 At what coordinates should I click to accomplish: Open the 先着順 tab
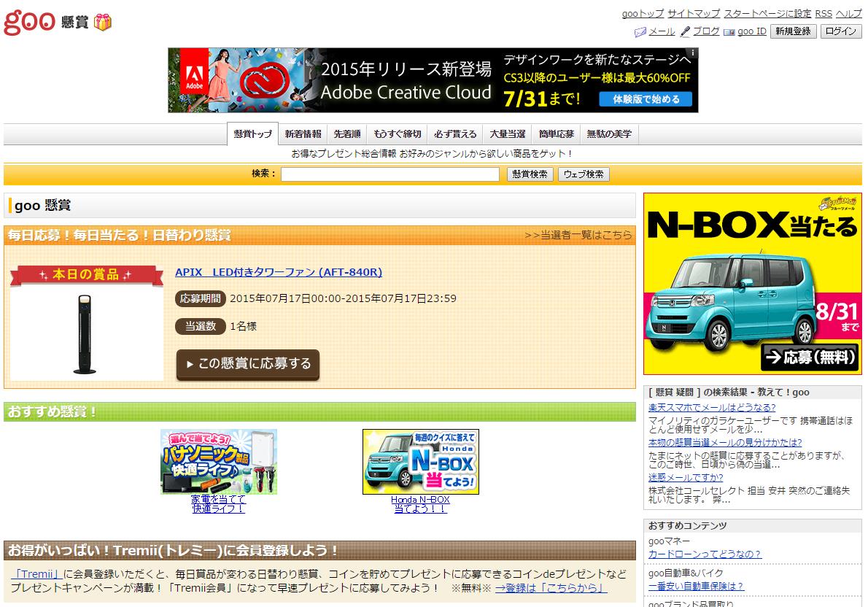pyautogui.click(x=347, y=134)
